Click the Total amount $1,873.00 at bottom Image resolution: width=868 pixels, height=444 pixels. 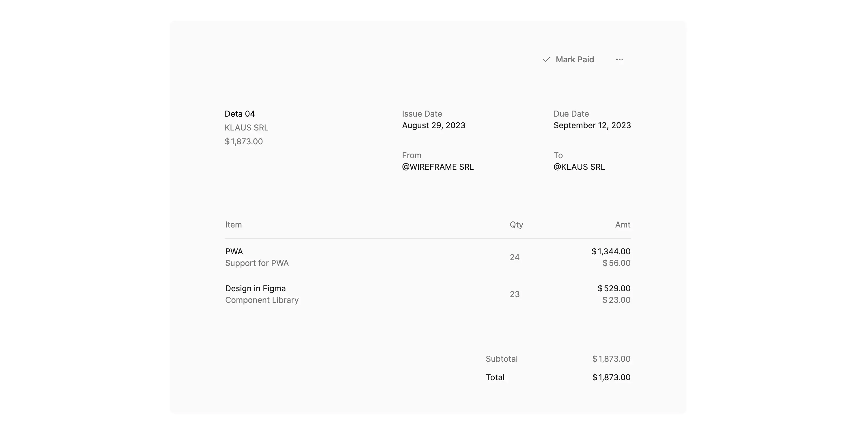click(x=611, y=378)
